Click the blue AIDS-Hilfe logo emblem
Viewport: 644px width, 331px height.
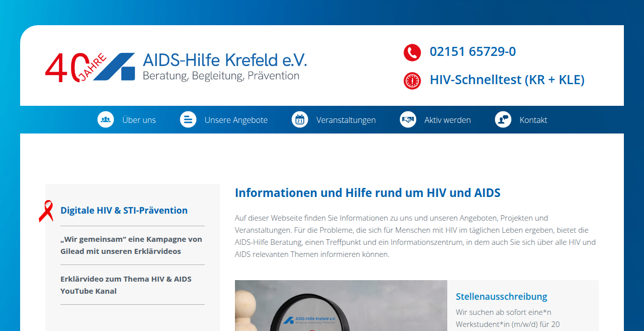pos(114,67)
